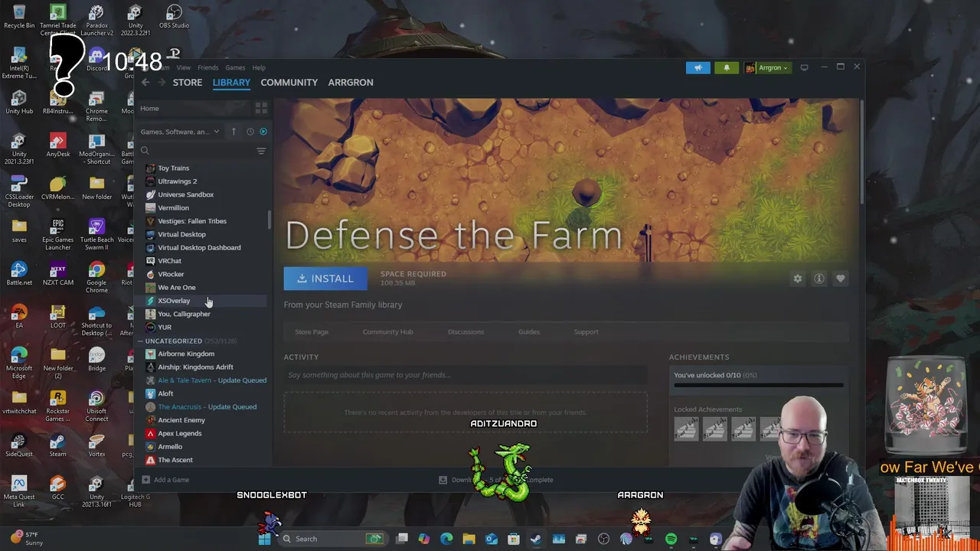Click the library search input field
This screenshot has height=551, width=980.
click(x=199, y=151)
